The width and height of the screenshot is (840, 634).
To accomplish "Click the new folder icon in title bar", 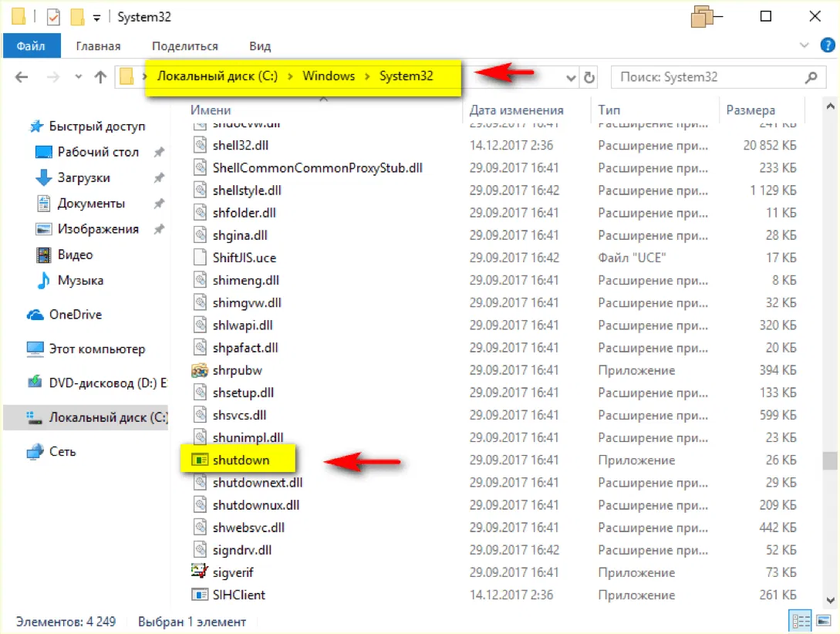I will [x=78, y=17].
